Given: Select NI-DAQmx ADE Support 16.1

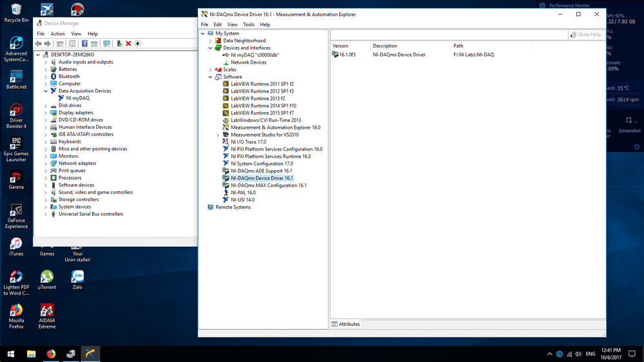Looking at the screenshot, I should click(x=261, y=171).
